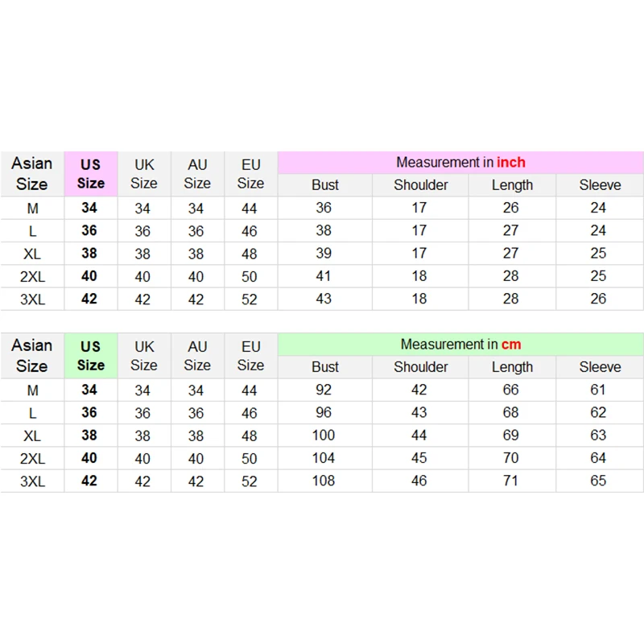644x644 pixels.
Task: Click the pink US Size header cell
Action: 91,174
